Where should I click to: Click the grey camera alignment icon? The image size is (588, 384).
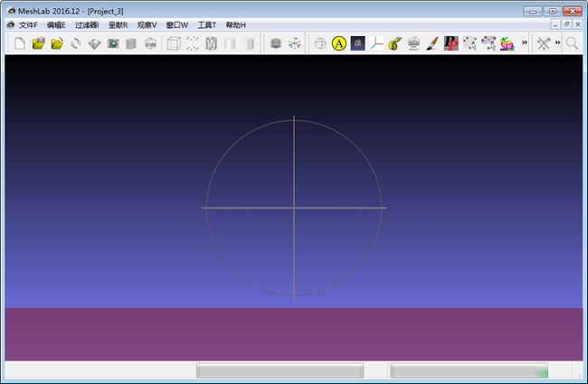413,43
